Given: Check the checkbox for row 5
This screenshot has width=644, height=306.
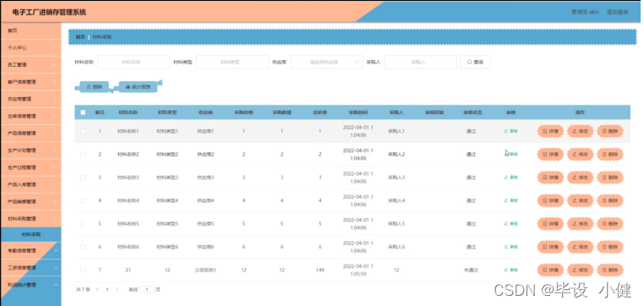Looking at the screenshot, I should click(83, 224).
